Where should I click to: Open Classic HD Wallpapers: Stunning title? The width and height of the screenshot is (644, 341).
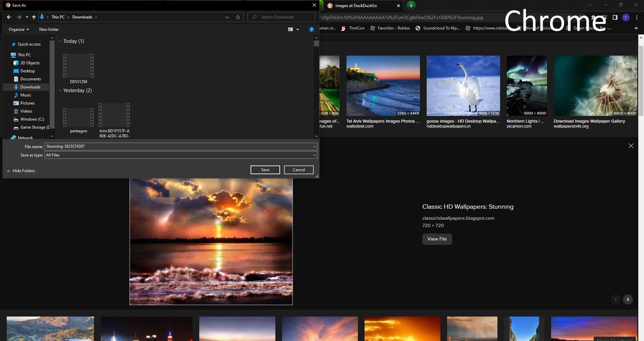point(468,207)
